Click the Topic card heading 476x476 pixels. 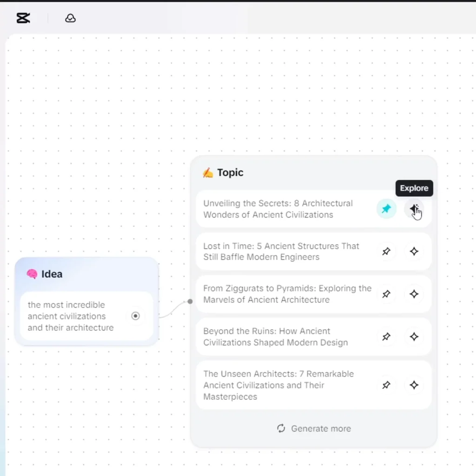tap(230, 172)
